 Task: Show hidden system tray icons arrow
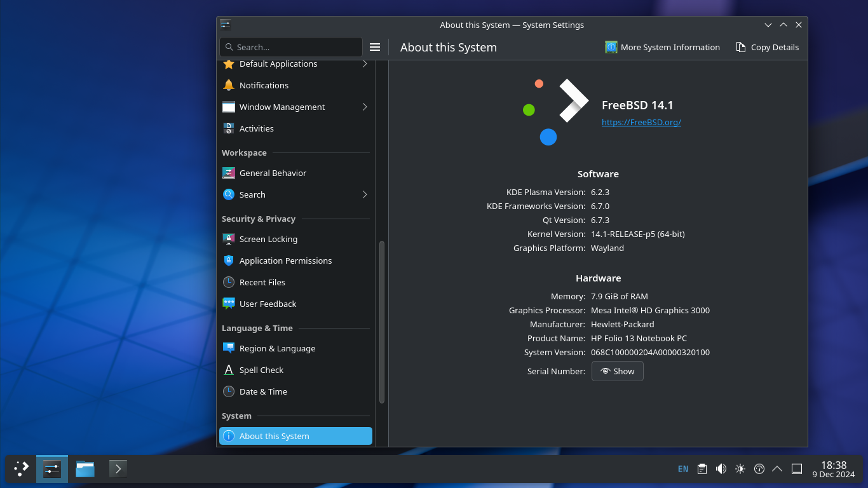pos(777,469)
